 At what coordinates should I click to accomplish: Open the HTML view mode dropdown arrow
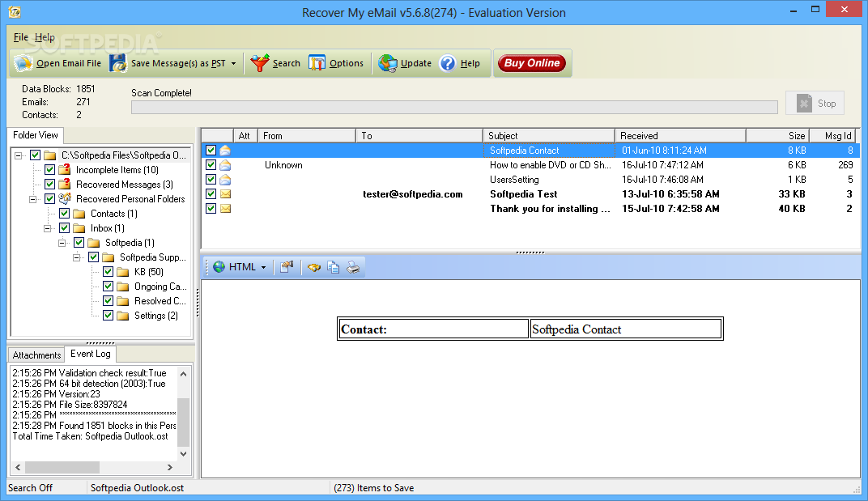click(263, 267)
